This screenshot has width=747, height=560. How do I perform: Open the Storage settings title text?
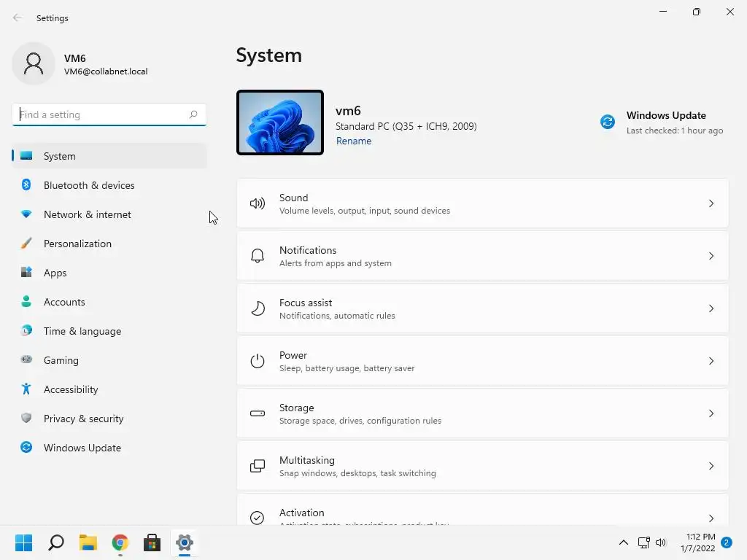(x=296, y=408)
